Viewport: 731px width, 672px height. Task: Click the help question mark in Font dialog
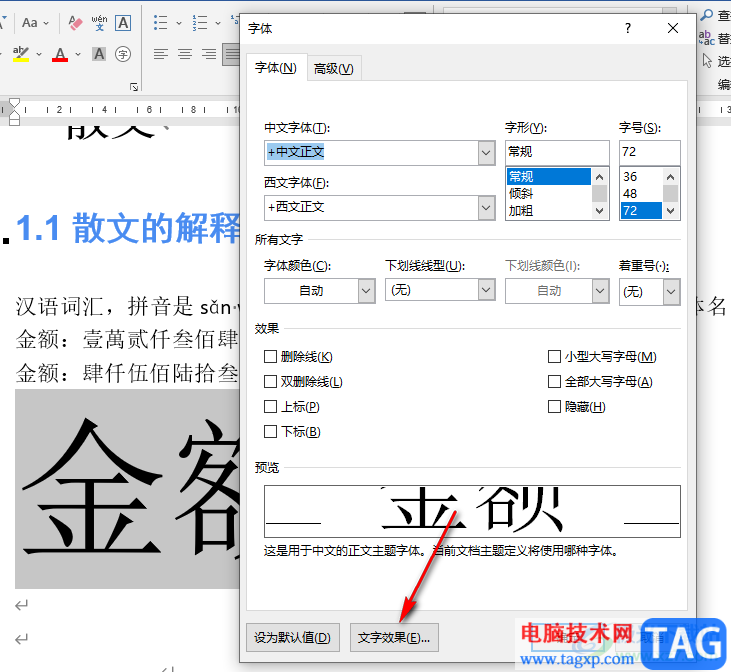[x=628, y=28]
